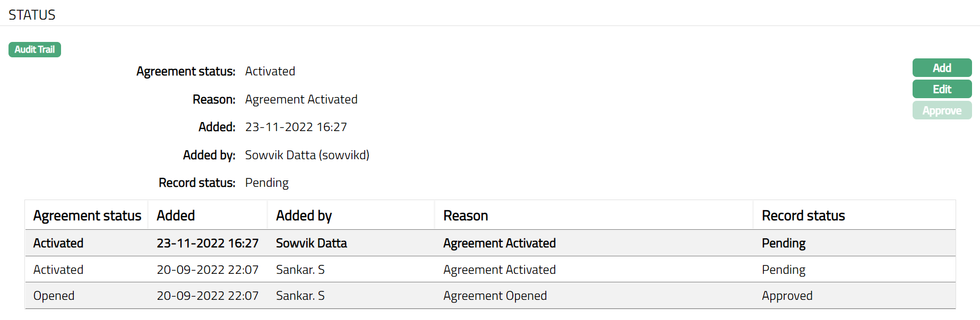
Task: Click the Pending value beside Record status label
Action: (x=267, y=183)
